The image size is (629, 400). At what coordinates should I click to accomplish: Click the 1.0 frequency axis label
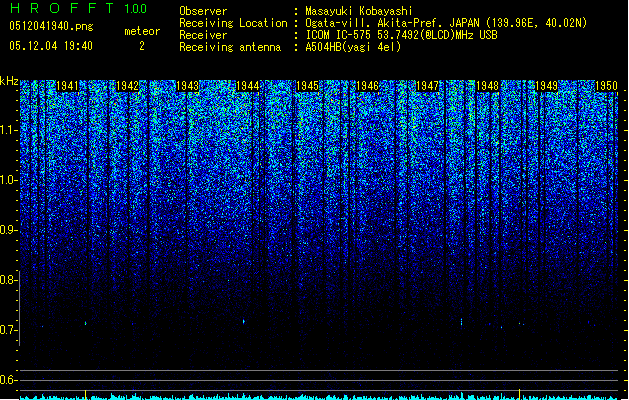[x=9, y=180]
